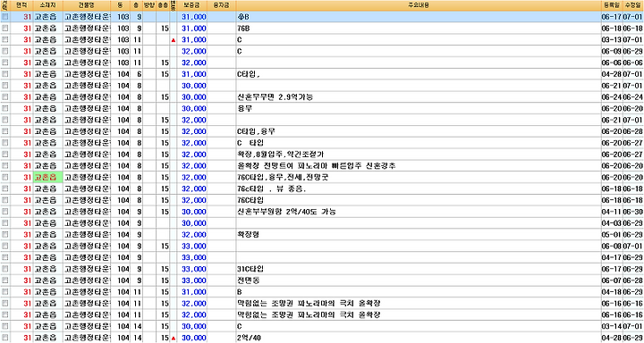Tick the checkbox of the 76B row
Viewport: 644px width, 343px height.
(5, 29)
